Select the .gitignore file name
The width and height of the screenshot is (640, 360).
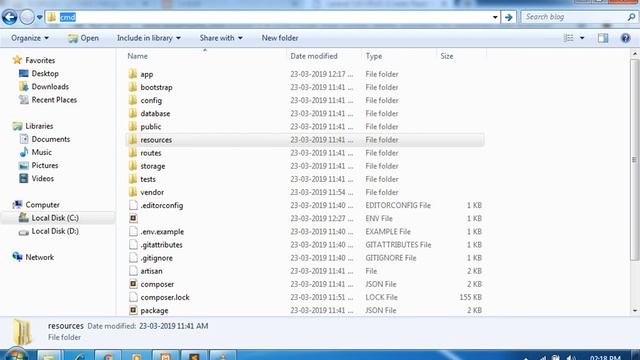click(156, 258)
